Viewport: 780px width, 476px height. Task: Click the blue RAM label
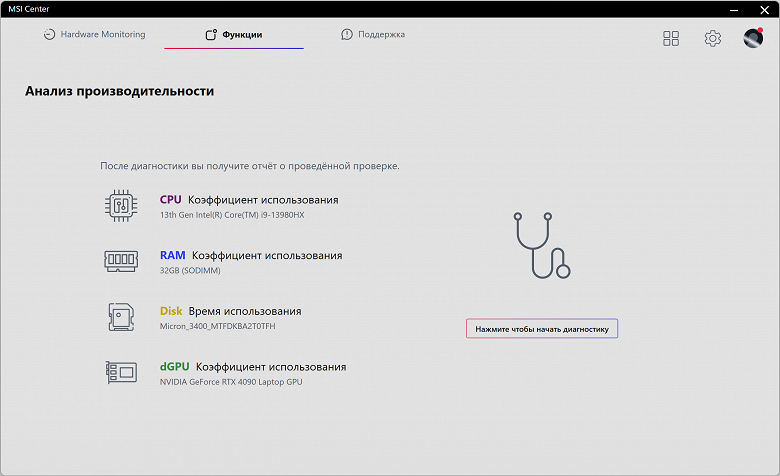[x=172, y=255]
